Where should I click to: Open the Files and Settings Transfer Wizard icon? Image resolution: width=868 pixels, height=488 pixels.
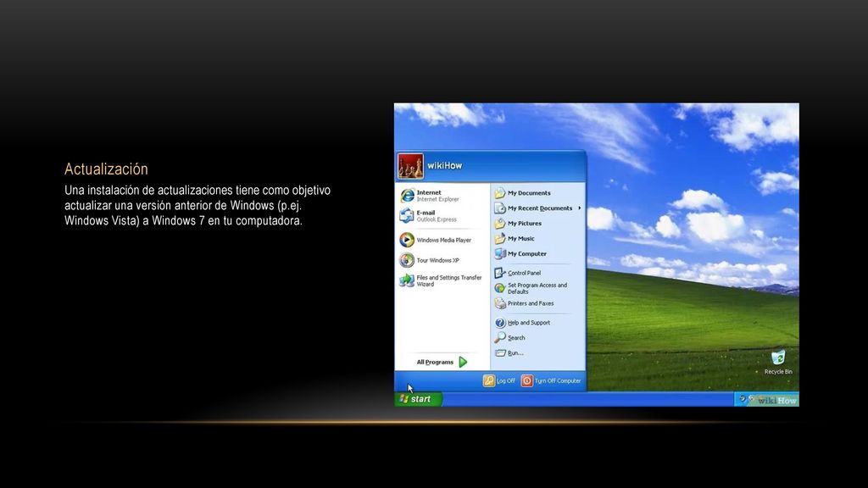tap(407, 280)
